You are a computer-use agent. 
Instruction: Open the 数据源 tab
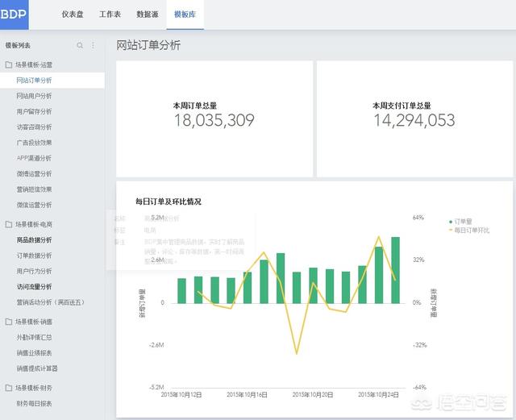click(148, 15)
